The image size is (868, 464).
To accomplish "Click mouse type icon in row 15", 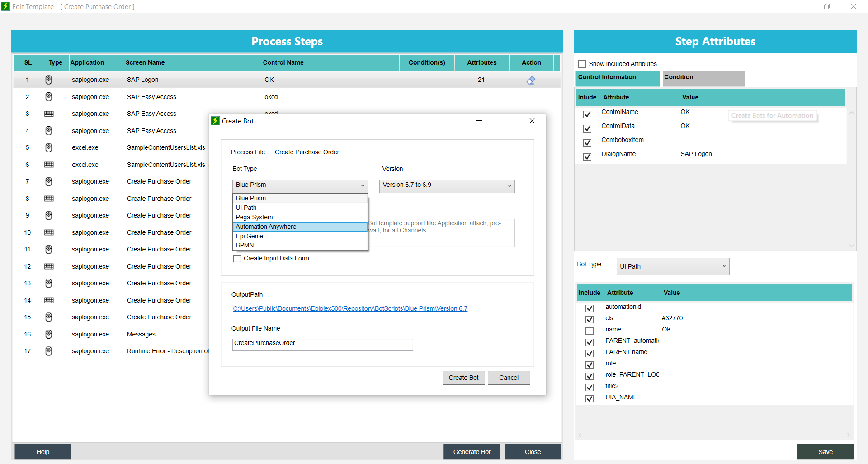I will (x=49, y=317).
